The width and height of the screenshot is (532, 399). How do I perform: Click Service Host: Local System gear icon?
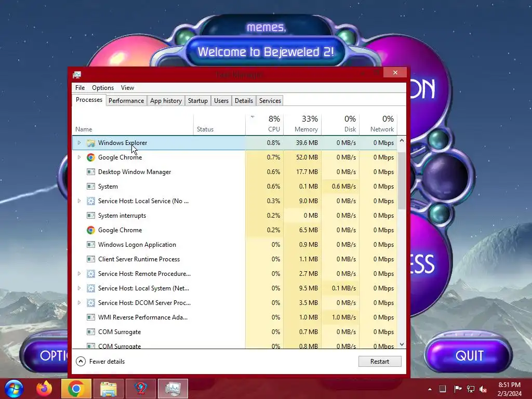[x=90, y=288]
